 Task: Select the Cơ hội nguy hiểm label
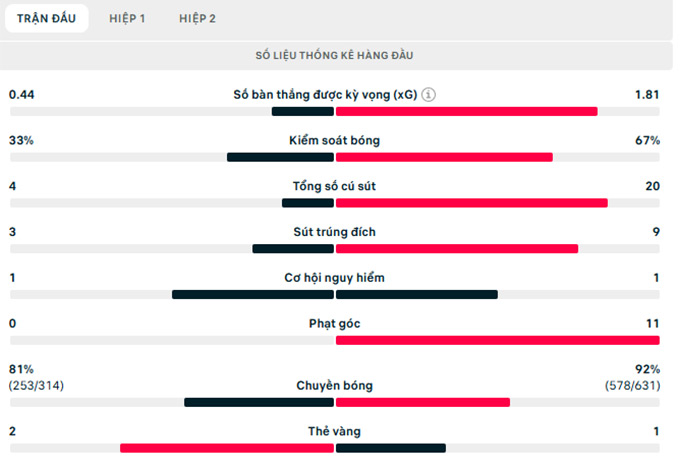(x=335, y=278)
